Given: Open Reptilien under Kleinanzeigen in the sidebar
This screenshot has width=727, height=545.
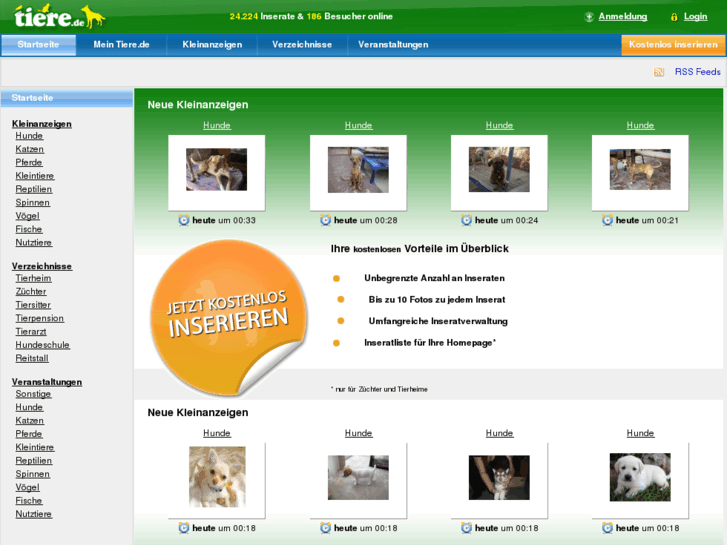Looking at the screenshot, I should (34, 189).
